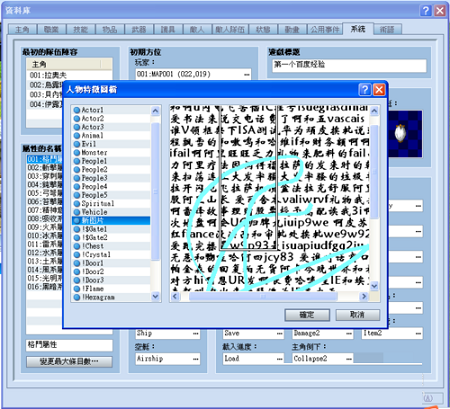The width and height of the screenshot is (450, 409).
Task: Confirm with the 確定 button
Action: coord(307,315)
